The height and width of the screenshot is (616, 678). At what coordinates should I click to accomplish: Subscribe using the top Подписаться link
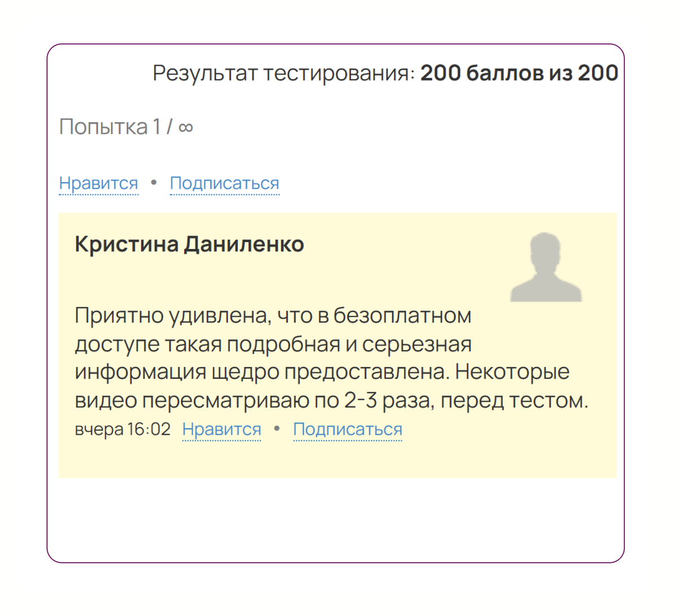224,183
